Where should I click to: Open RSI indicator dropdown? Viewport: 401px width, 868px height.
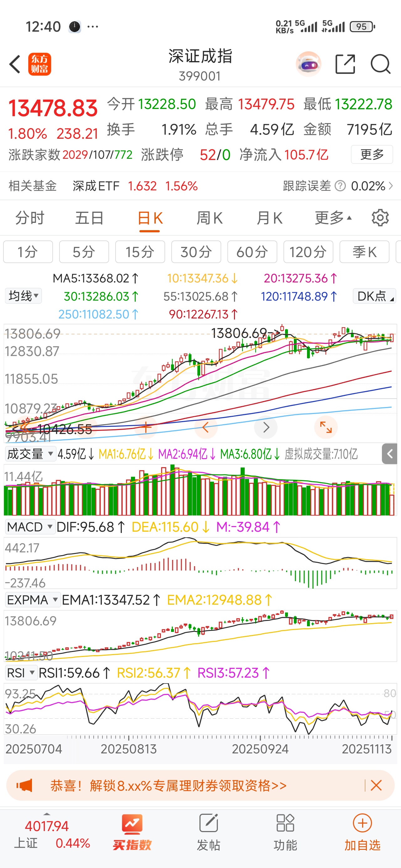tap(21, 673)
